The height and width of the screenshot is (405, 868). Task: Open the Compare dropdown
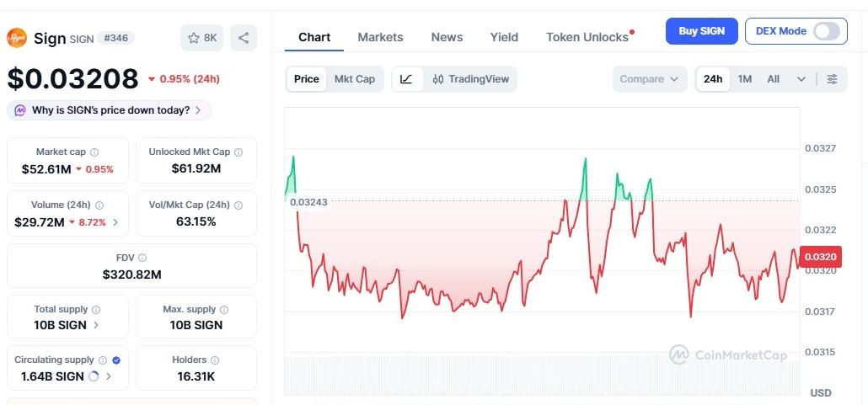point(649,79)
